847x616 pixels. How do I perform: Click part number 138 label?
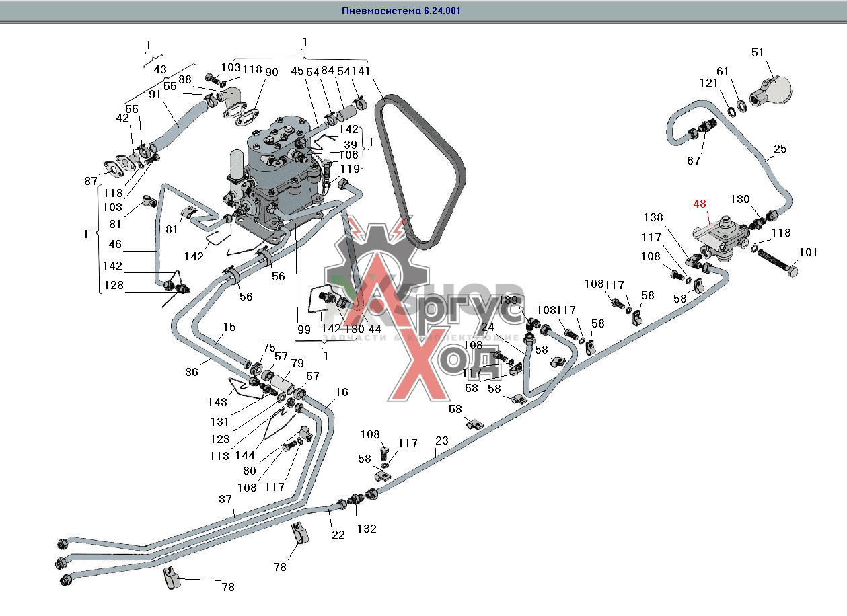click(x=653, y=218)
